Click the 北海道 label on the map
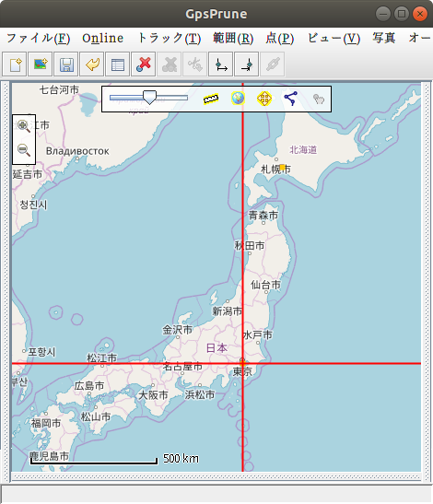 coord(303,150)
